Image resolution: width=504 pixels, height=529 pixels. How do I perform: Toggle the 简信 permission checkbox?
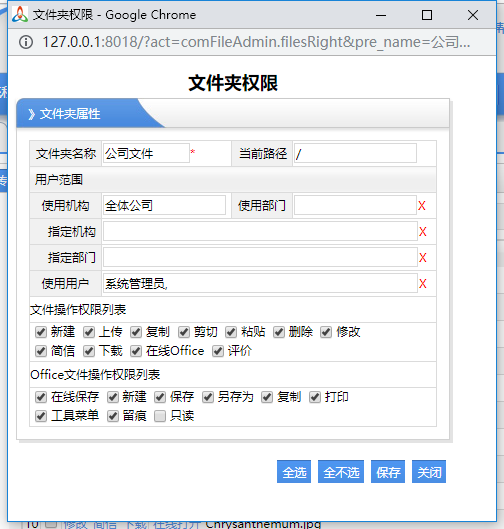point(41,351)
